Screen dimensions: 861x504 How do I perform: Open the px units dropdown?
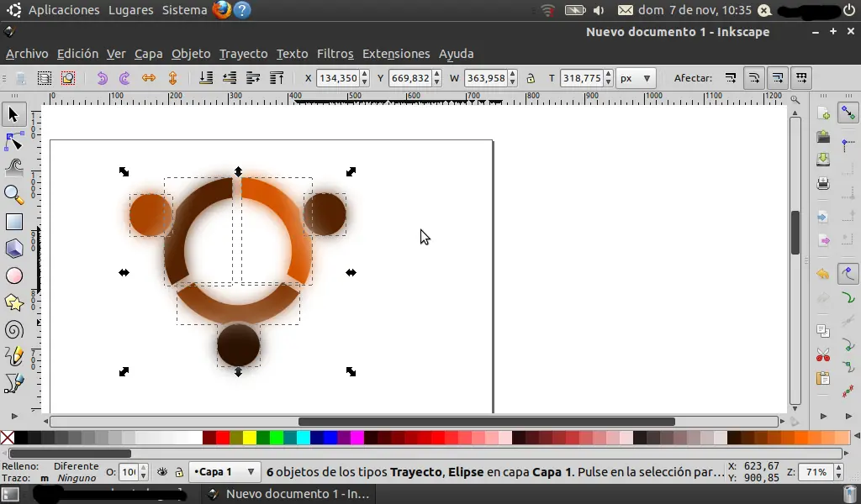[637, 77]
